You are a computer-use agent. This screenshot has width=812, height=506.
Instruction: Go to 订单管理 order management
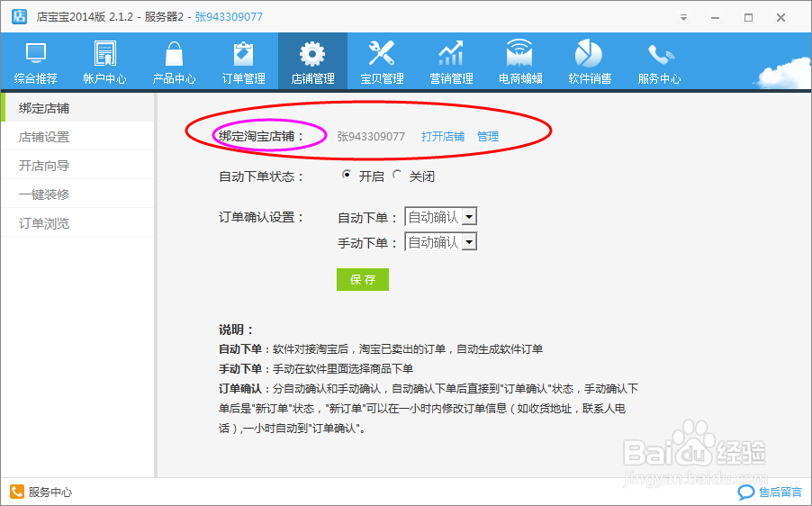pyautogui.click(x=243, y=61)
